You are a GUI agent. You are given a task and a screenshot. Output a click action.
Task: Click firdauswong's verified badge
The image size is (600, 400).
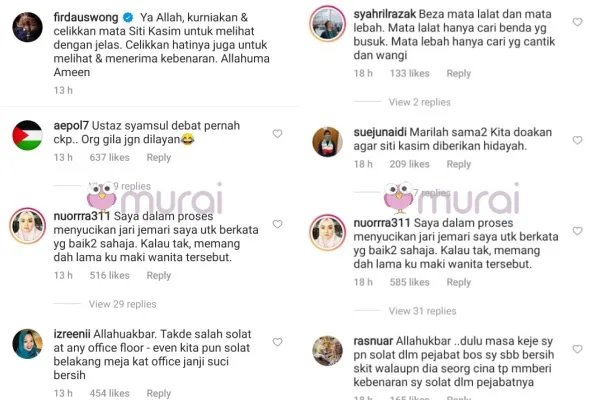tap(128, 18)
